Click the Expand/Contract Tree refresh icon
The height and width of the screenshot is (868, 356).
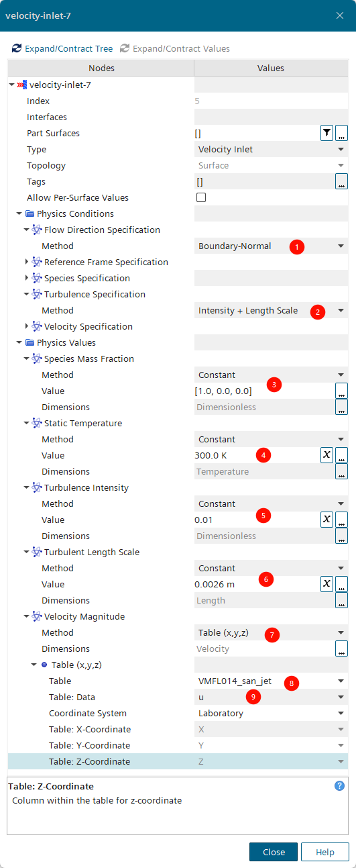(x=17, y=48)
